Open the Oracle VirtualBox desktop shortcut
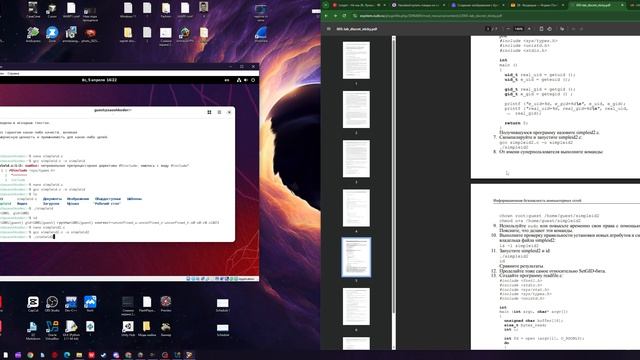 click(52, 329)
